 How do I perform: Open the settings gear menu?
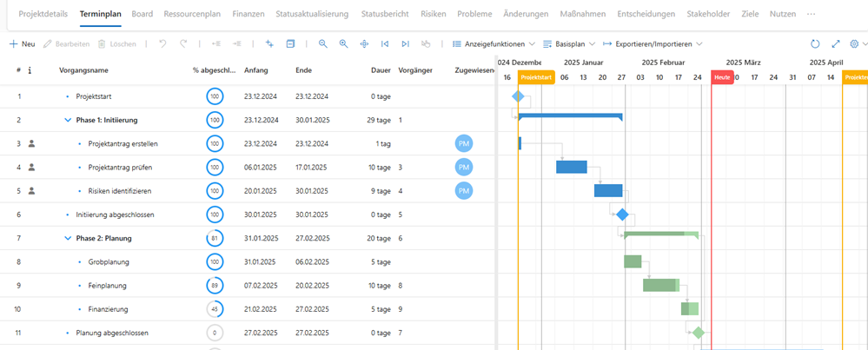855,43
